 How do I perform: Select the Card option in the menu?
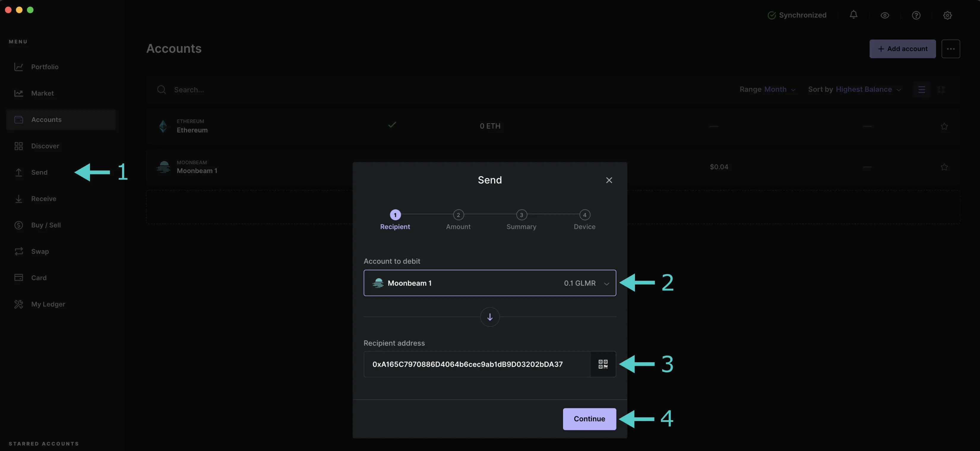[x=39, y=278]
